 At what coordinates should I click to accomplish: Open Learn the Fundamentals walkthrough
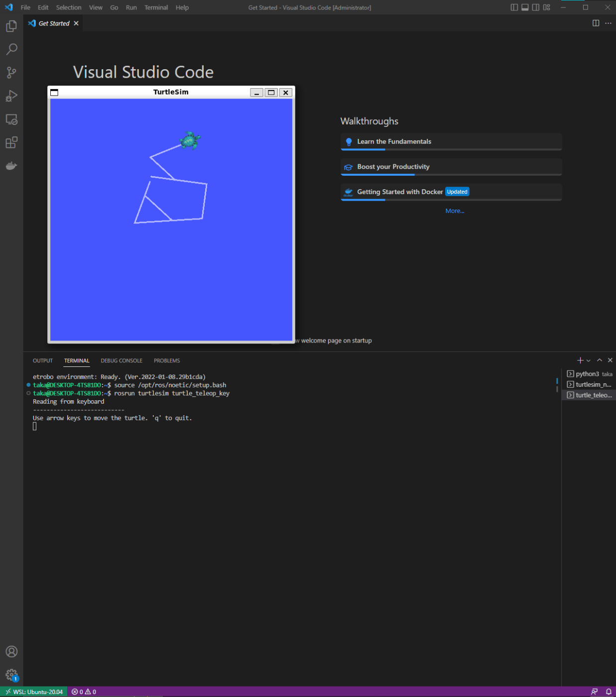451,142
